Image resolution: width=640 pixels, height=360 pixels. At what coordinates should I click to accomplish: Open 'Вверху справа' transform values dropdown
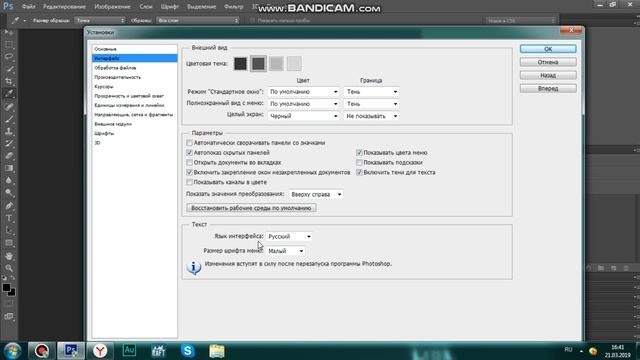(316, 194)
